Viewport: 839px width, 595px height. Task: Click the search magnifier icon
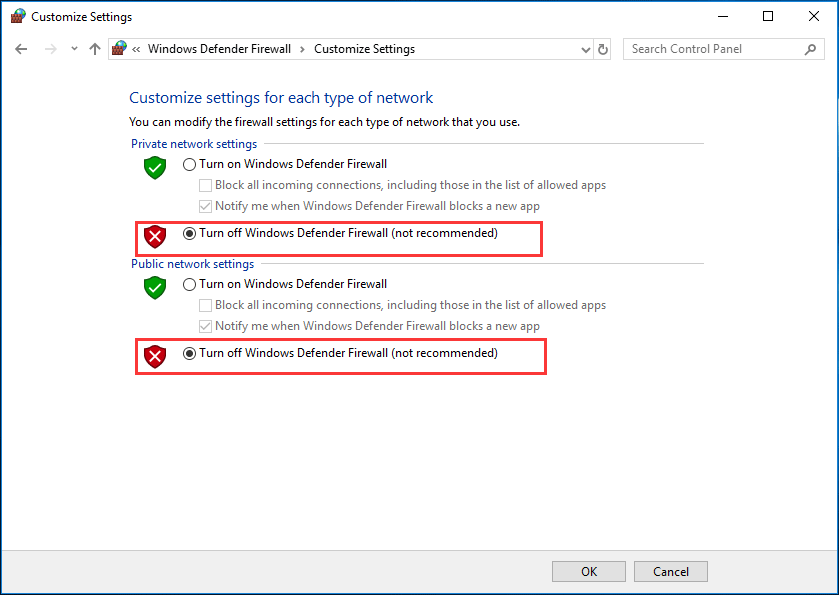(811, 49)
